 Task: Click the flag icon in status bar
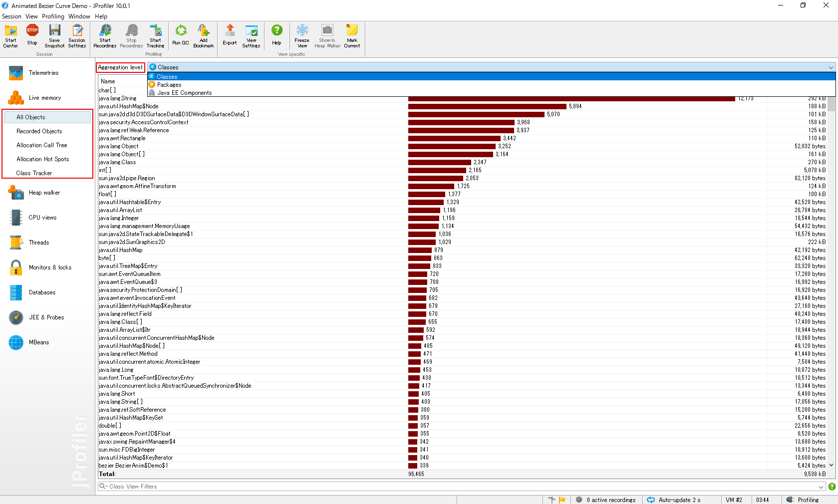coord(562,500)
